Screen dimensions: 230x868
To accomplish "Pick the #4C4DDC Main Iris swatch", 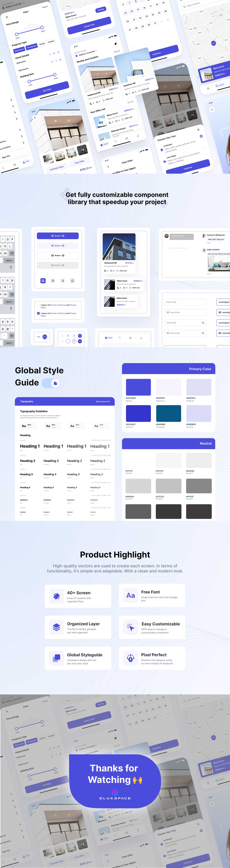I will 138,387.
